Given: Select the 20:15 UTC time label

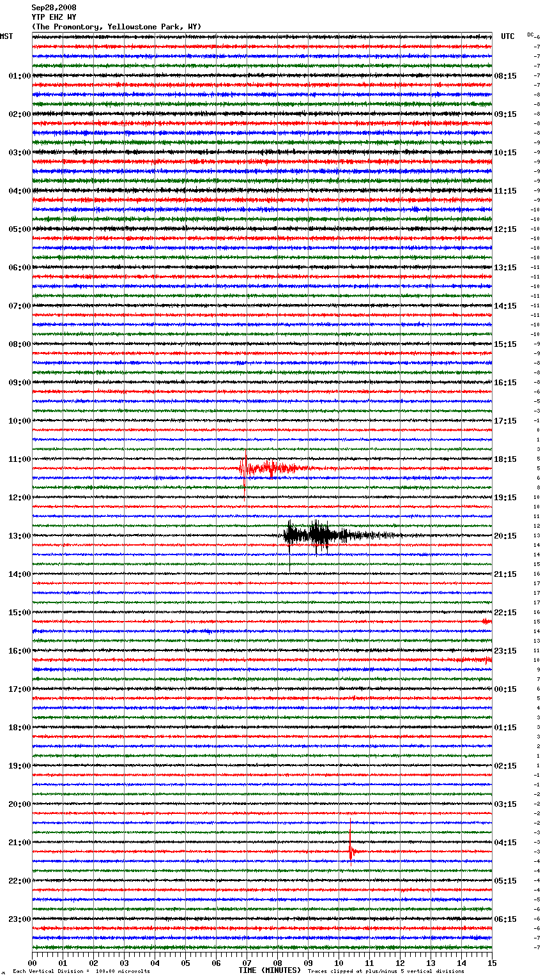Looking at the screenshot, I should [505, 536].
